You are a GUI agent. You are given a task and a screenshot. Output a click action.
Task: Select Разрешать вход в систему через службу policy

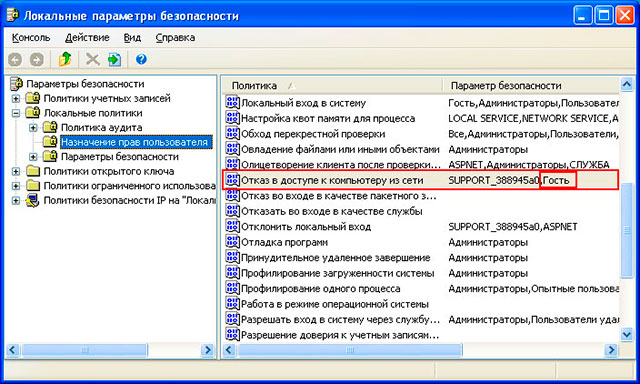340,320
